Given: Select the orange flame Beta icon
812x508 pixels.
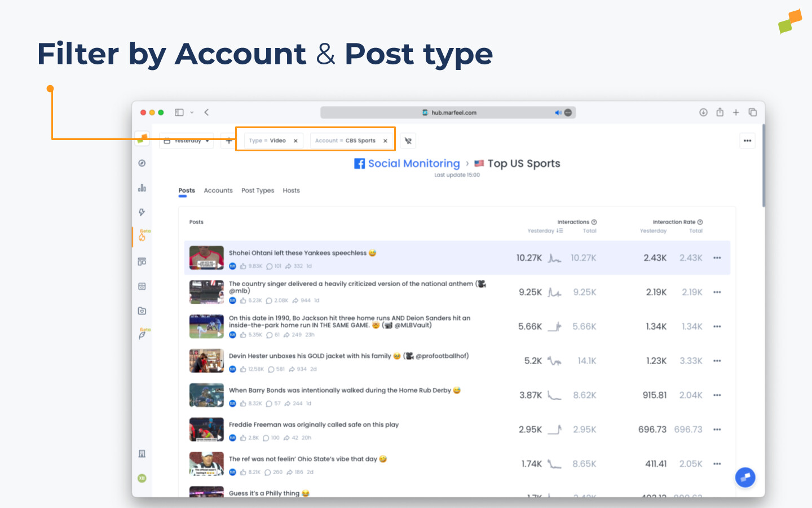Looking at the screenshot, I should tap(142, 237).
